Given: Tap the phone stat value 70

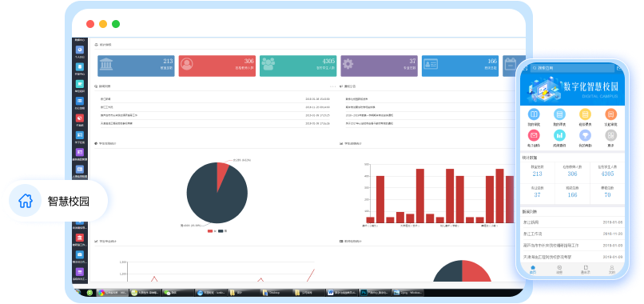Looking at the screenshot, I should pos(607,194).
